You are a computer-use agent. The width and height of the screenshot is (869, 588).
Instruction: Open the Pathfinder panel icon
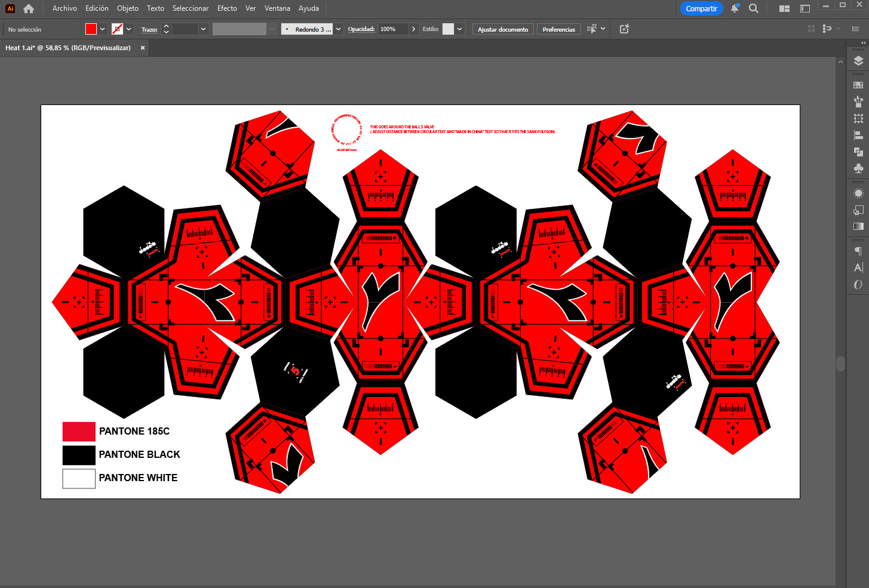click(858, 152)
